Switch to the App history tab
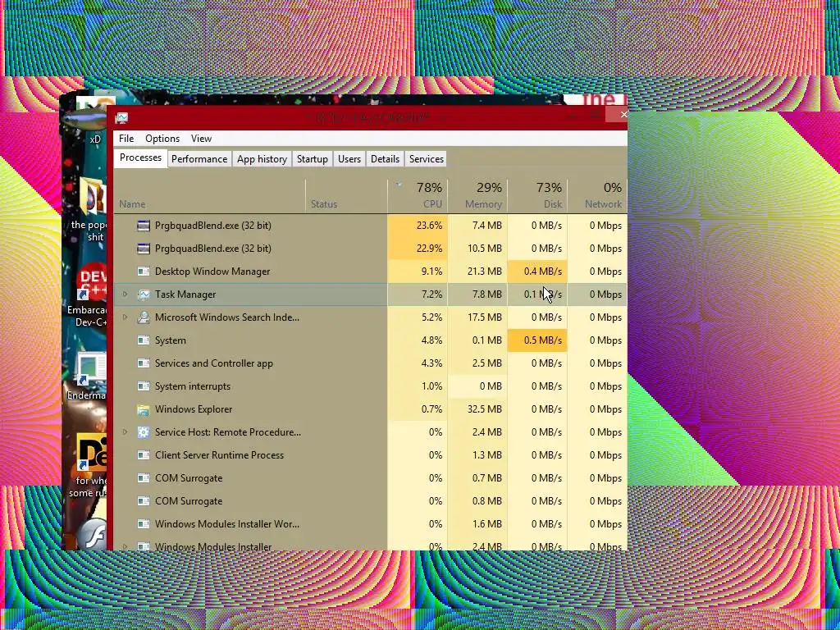840x630 pixels. (262, 159)
